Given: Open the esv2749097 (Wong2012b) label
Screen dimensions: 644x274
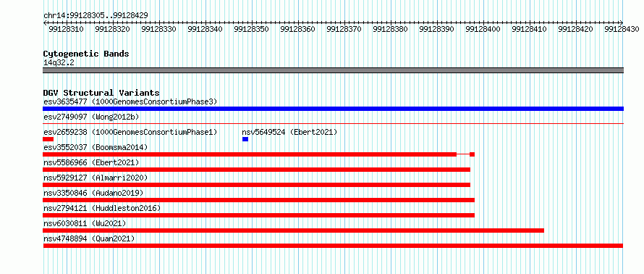Looking at the screenshot, I should [x=91, y=117].
